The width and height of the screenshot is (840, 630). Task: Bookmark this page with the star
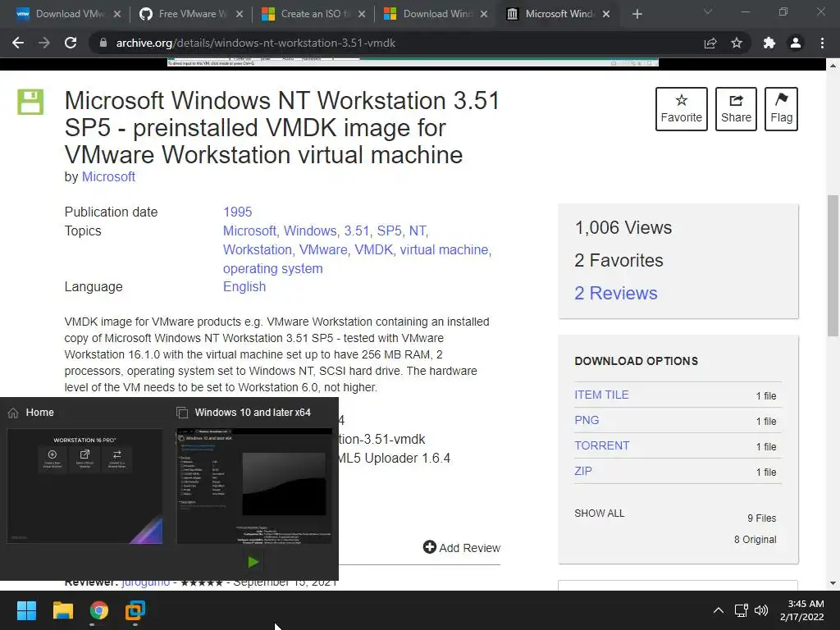coord(737,43)
